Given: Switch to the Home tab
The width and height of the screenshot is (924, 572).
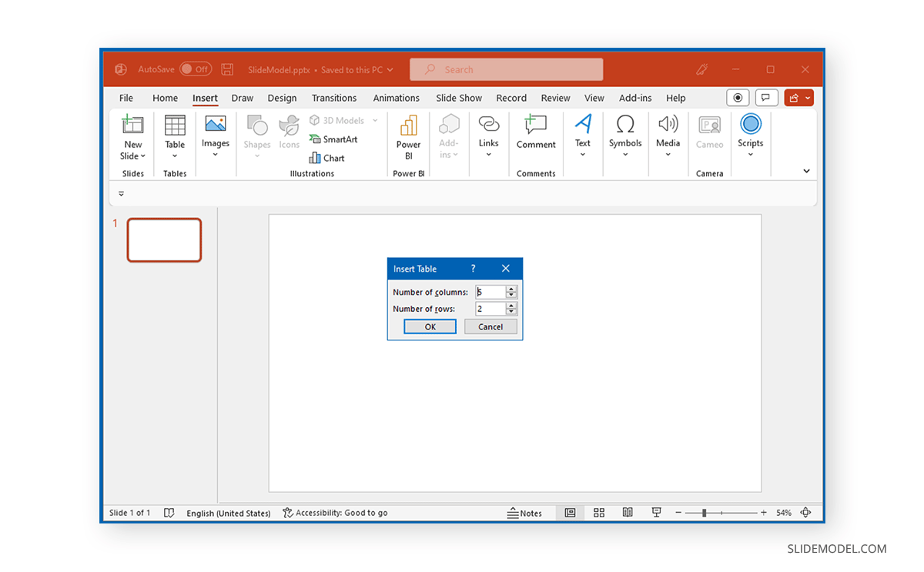Looking at the screenshot, I should click(165, 98).
